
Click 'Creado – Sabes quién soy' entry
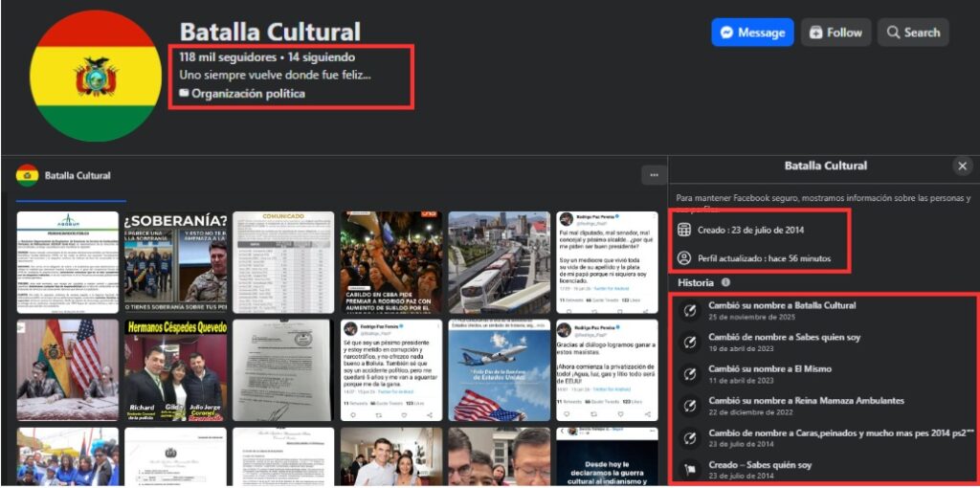760,465
